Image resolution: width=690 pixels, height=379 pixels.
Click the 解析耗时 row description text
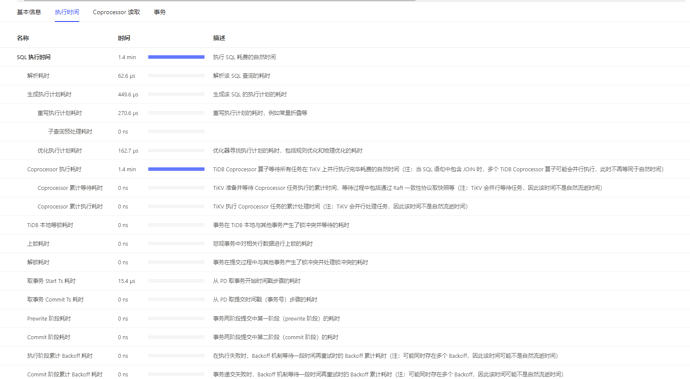(242, 76)
